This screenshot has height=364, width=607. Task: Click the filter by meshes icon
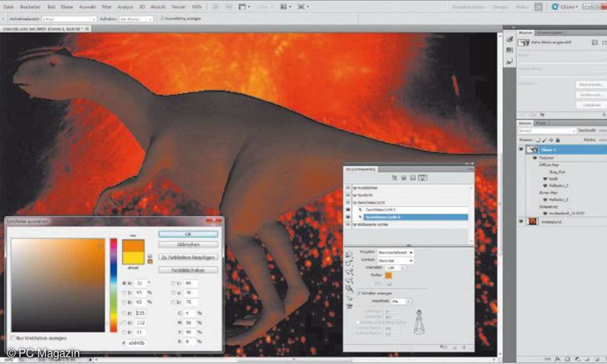point(404,178)
